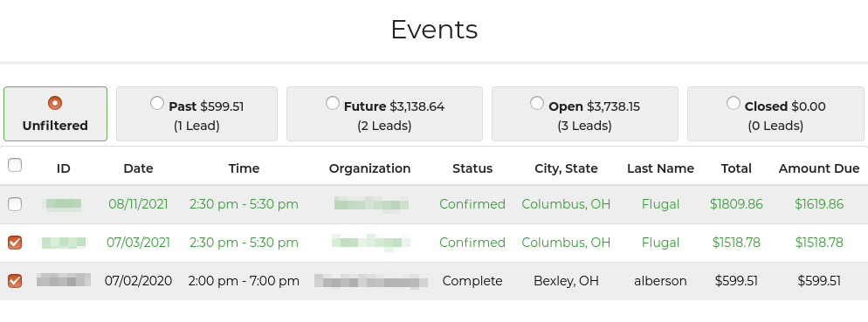Select the Past events filter radio

point(157,104)
